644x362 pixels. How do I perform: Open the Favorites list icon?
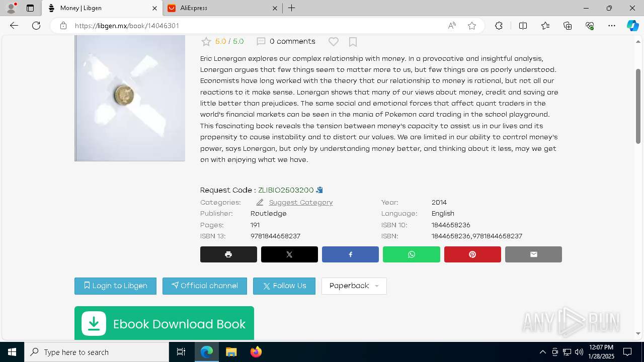tap(545, 26)
